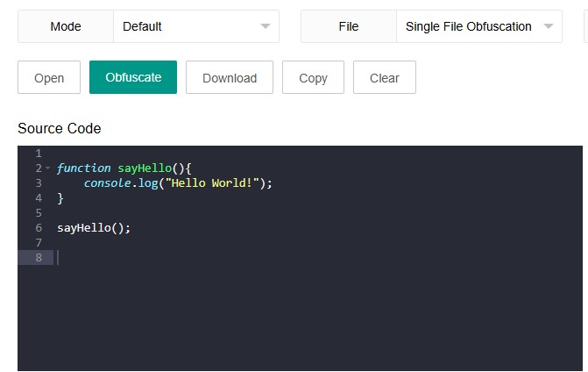Screen dimensions: 588x372
Task: Click the Mode dropdown arrow
Action: coord(266,26)
